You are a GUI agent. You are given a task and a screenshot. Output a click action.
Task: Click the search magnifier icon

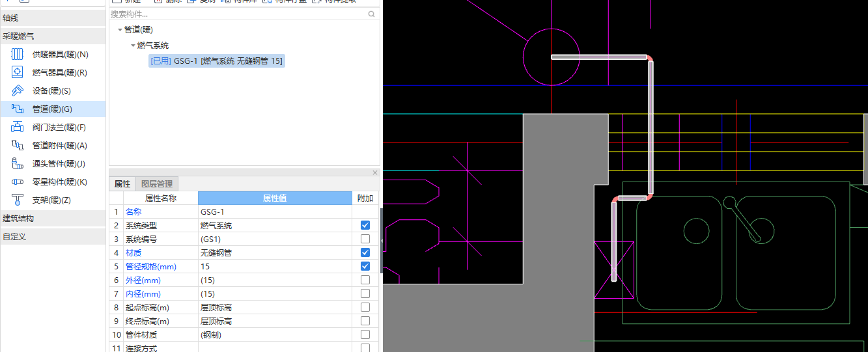[372, 14]
